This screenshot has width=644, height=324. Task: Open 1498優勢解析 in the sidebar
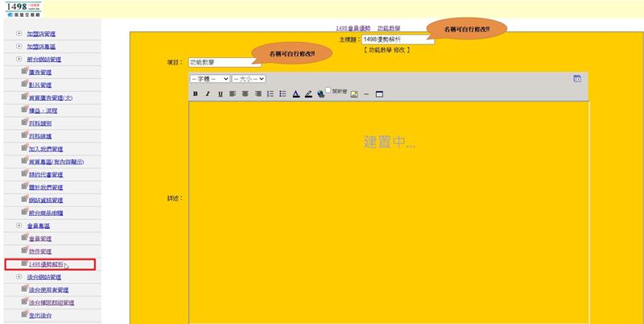pos(45,264)
